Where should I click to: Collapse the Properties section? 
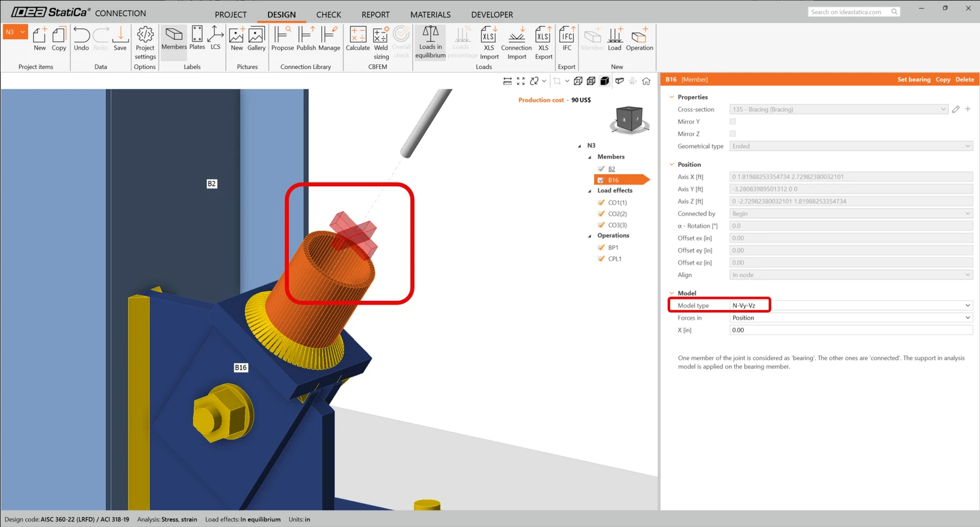click(672, 97)
